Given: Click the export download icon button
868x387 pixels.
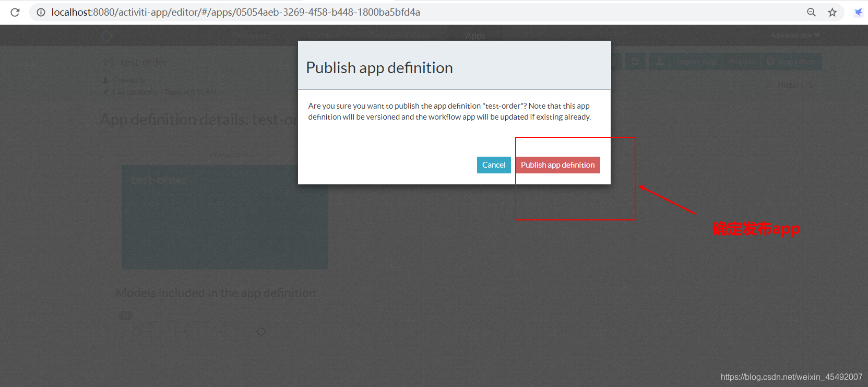Looking at the screenshot, I should coord(660,62).
